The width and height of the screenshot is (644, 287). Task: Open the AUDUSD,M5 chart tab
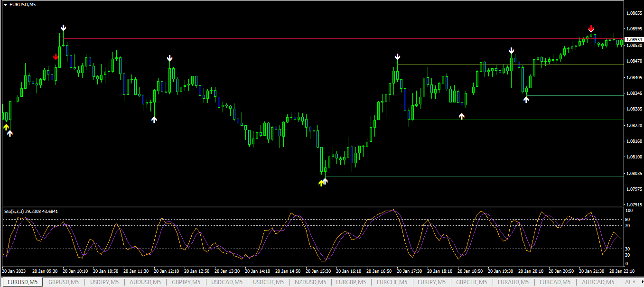[x=146, y=282]
